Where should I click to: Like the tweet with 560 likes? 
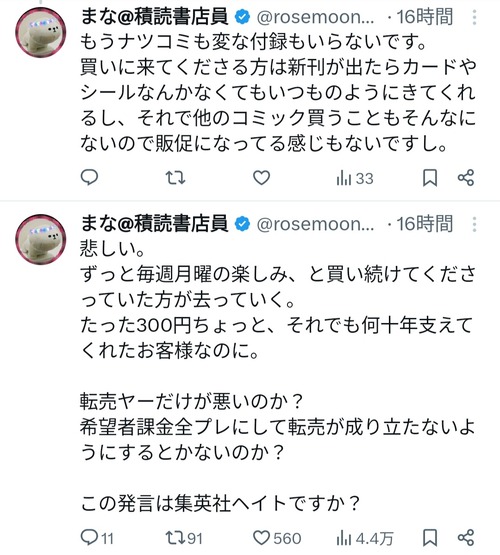pyautogui.click(x=277, y=538)
